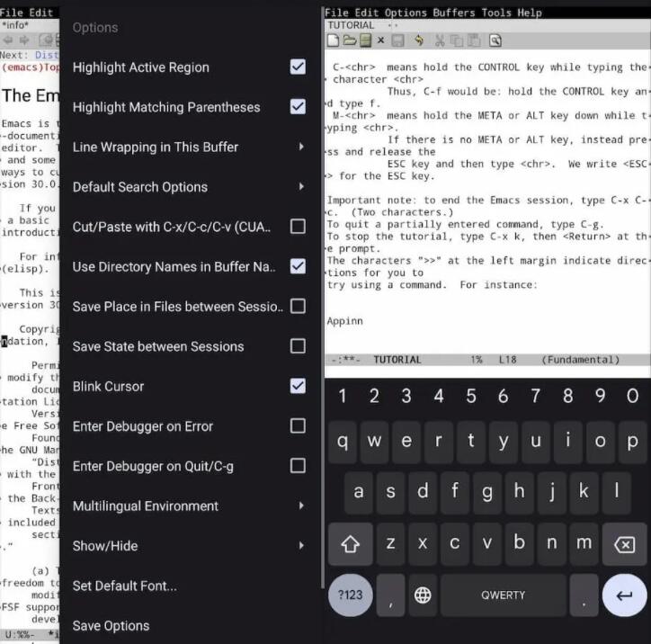Tap the letter m key
The image size is (651, 644).
(584, 544)
